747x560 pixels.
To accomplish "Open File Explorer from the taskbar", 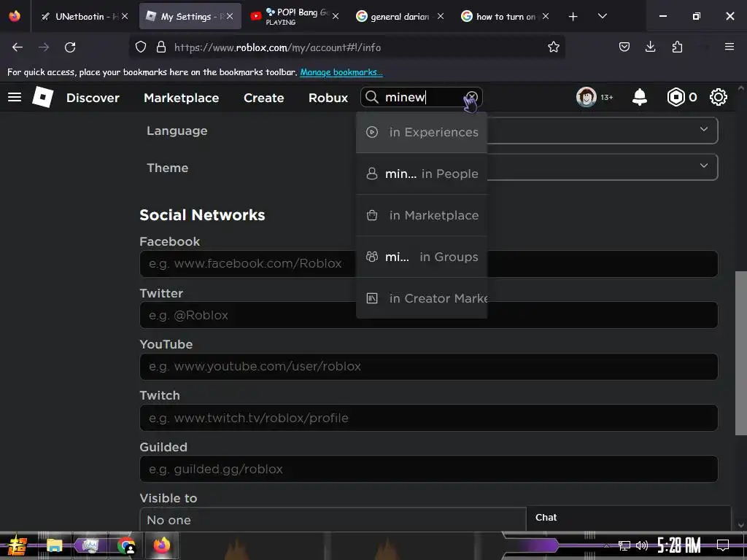I will coord(54,545).
